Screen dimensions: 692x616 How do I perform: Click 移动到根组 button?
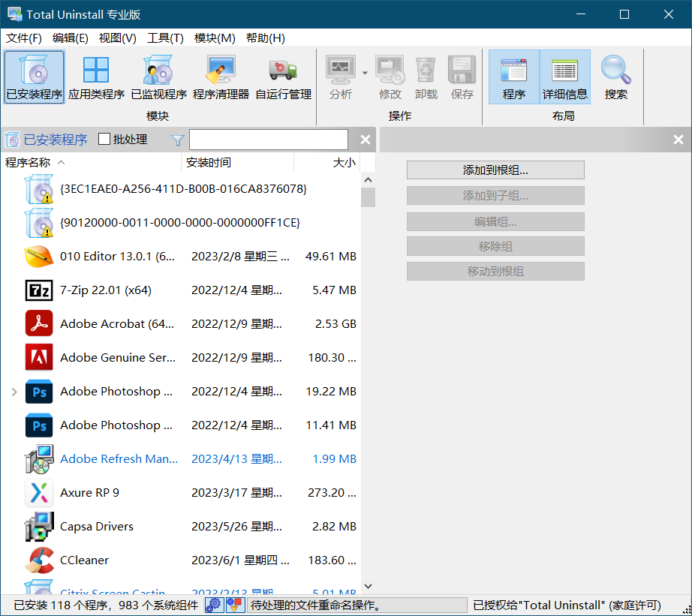(495, 271)
